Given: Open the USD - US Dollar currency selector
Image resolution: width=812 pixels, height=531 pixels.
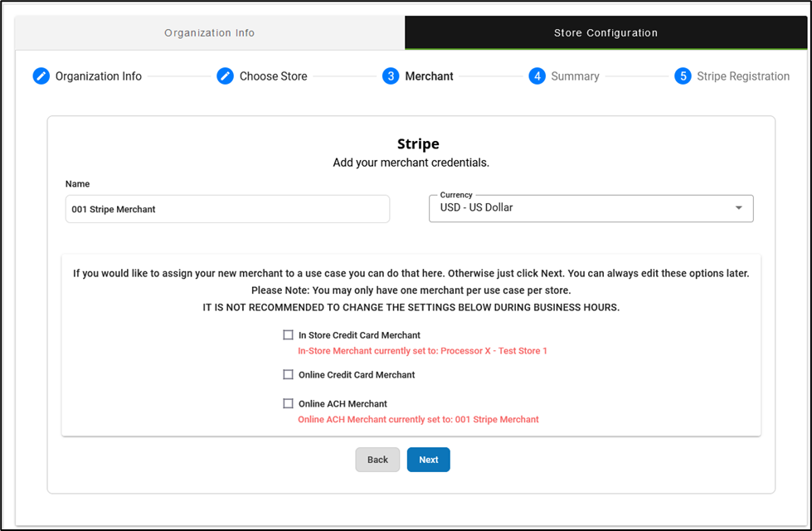Looking at the screenshot, I should pos(581,208).
